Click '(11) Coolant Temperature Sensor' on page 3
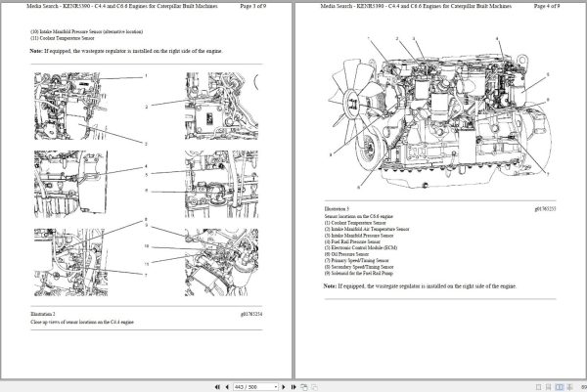Viewport: 587px width, 392px height. (63, 38)
